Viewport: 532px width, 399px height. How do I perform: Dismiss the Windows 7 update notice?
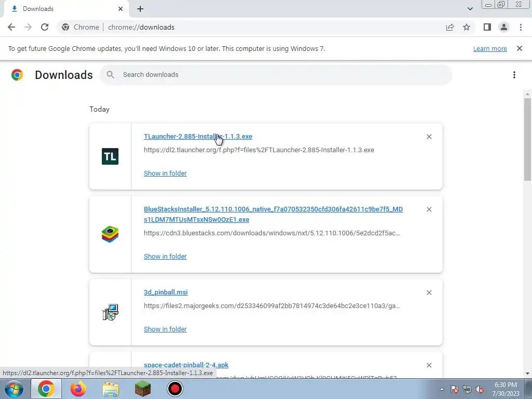(520, 48)
